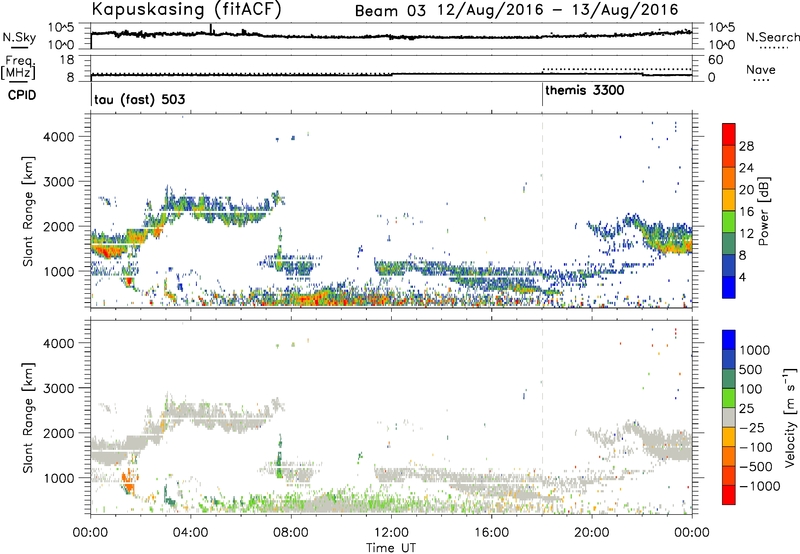
Task: Click the 'Power [dB]' colorbar label
Action: point(763,211)
